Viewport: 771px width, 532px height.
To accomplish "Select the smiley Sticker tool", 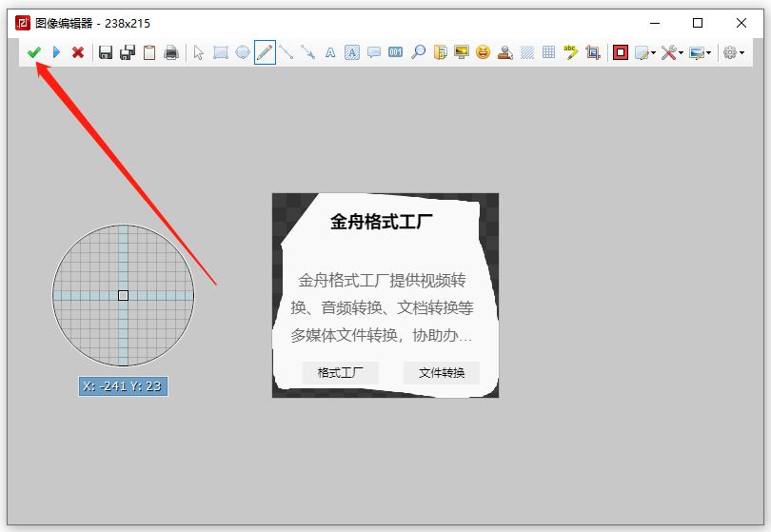I will tap(484, 52).
